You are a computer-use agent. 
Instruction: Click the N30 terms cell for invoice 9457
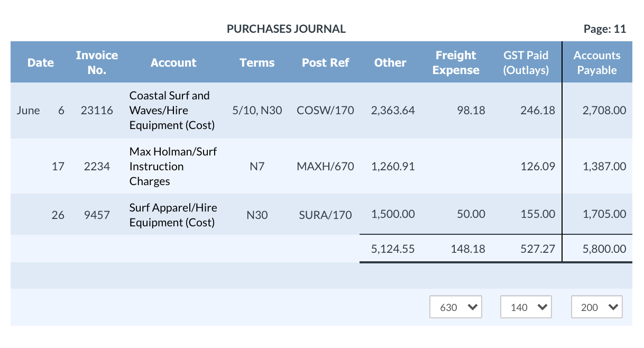pos(257,215)
